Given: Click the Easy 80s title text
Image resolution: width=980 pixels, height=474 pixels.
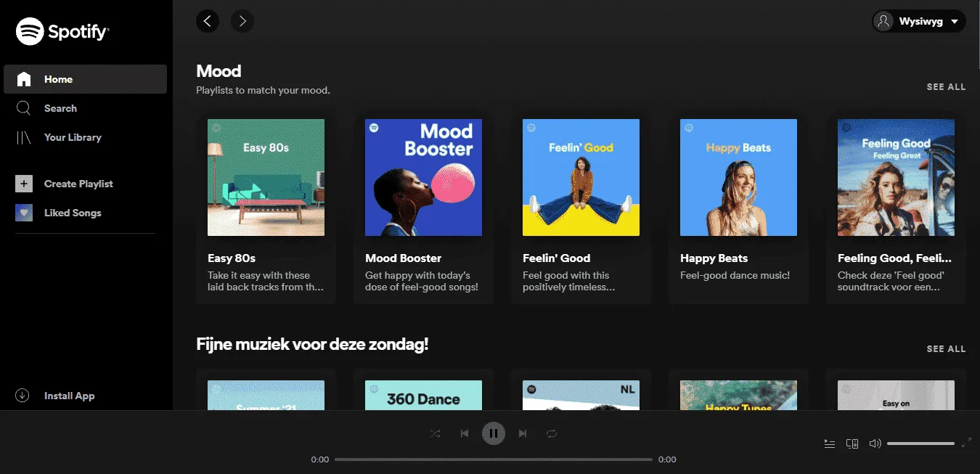Looking at the screenshot, I should (x=232, y=258).
